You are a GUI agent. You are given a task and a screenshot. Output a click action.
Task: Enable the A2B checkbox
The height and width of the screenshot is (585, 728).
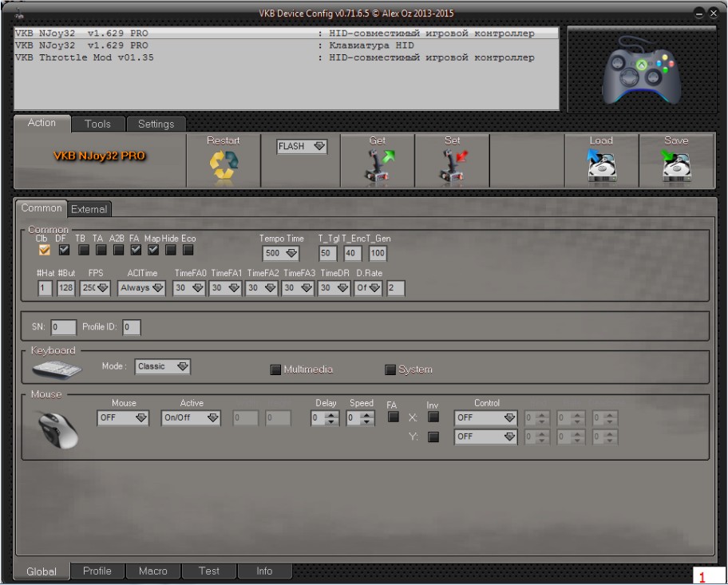[118, 250]
